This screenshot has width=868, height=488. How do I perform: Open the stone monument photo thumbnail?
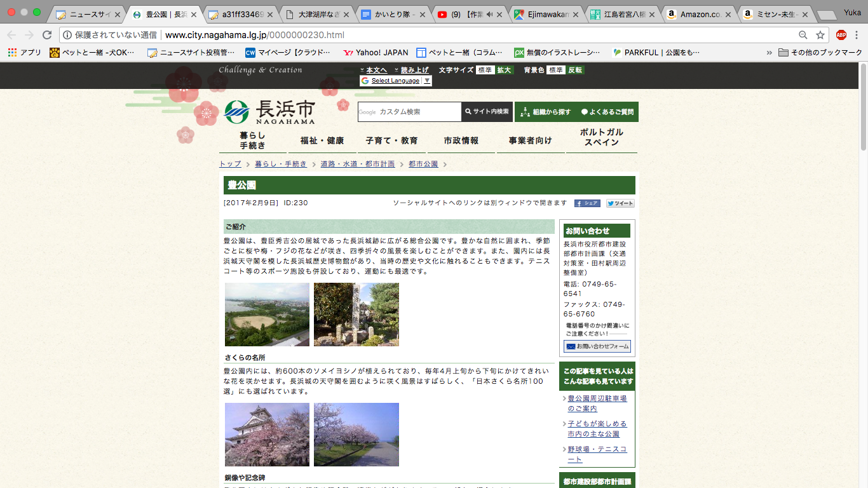click(x=356, y=315)
